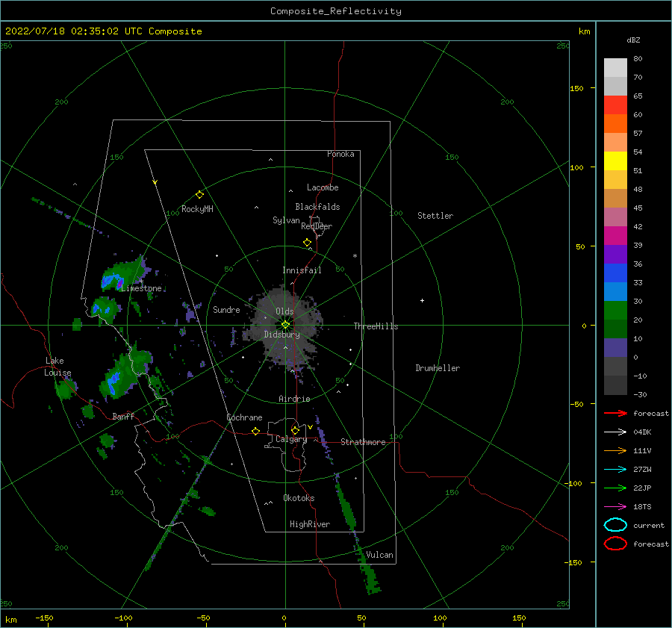Select the bright green 30-20 dBZ swatch
This screenshot has height=628, width=672.
pos(615,311)
